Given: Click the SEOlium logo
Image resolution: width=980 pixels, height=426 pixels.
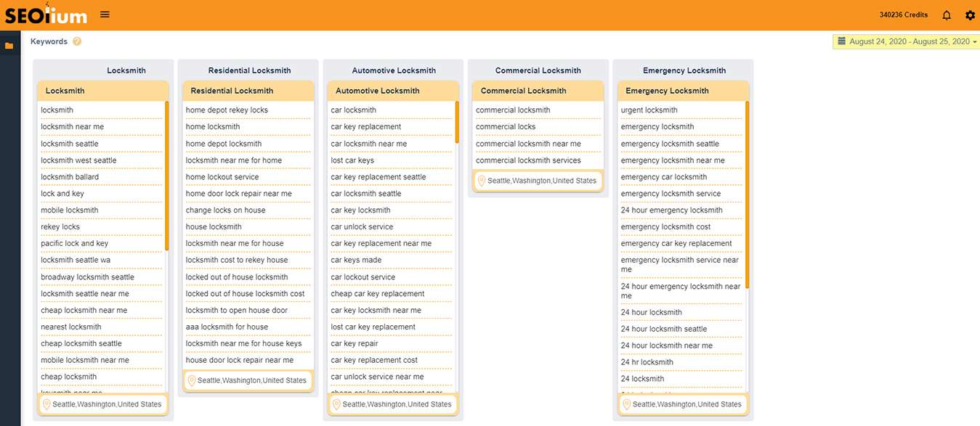Looking at the screenshot, I should pos(46,15).
